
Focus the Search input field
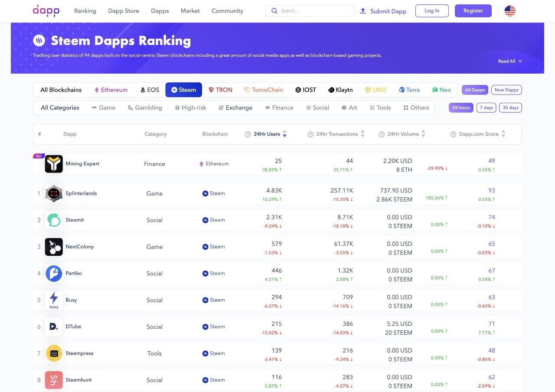click(310, 11)
